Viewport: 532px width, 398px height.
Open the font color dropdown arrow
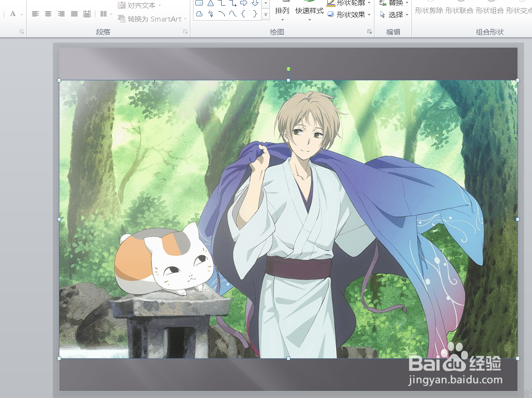point(22,14)
